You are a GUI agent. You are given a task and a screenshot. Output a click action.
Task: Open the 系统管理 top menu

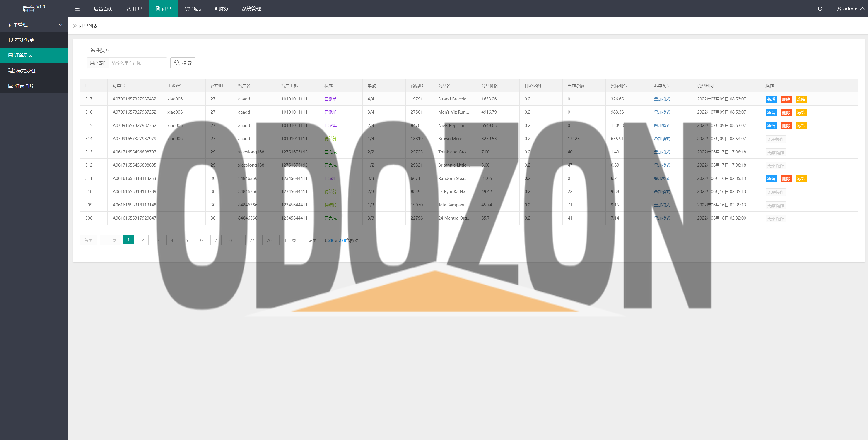[251, 9]
